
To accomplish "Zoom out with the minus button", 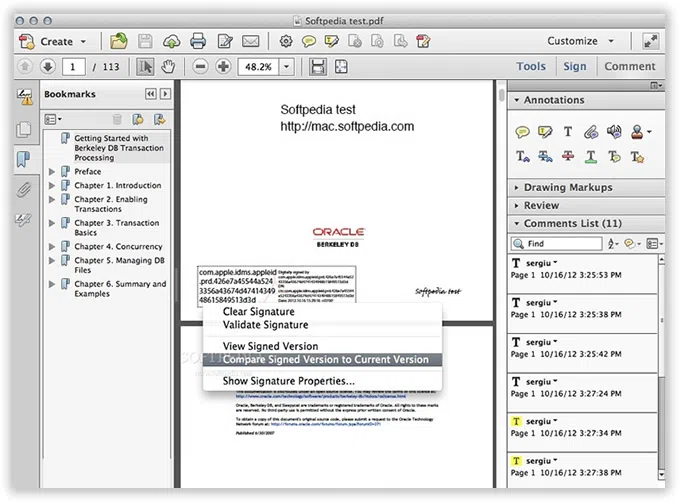I will click(x=200, y=67).
